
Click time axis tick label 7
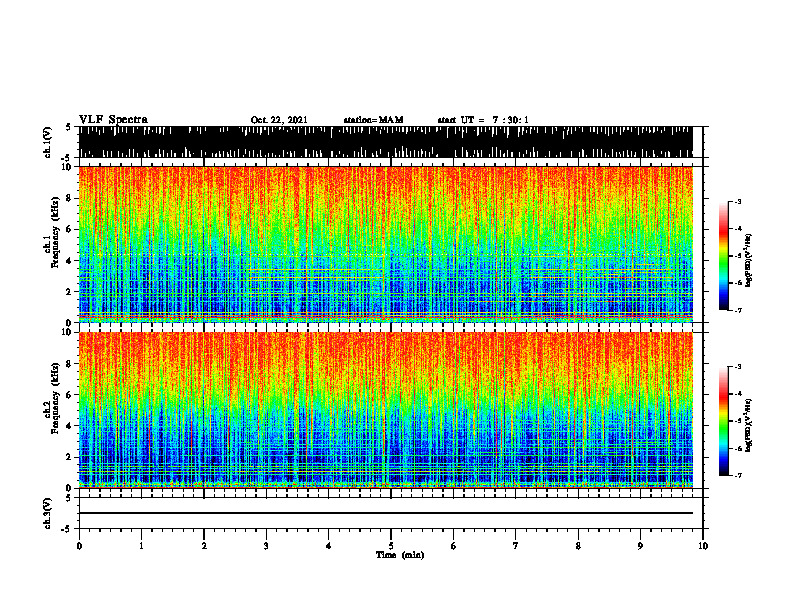pos(516,546)
